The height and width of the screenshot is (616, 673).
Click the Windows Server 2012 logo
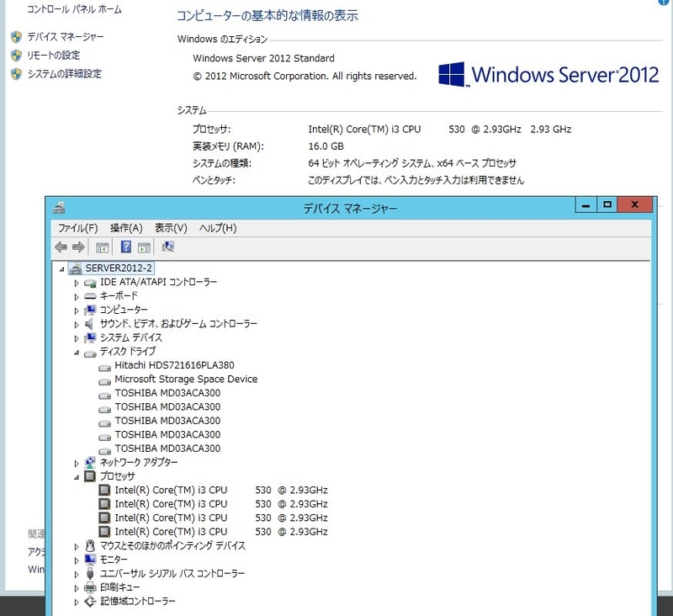tap(548, 74)
